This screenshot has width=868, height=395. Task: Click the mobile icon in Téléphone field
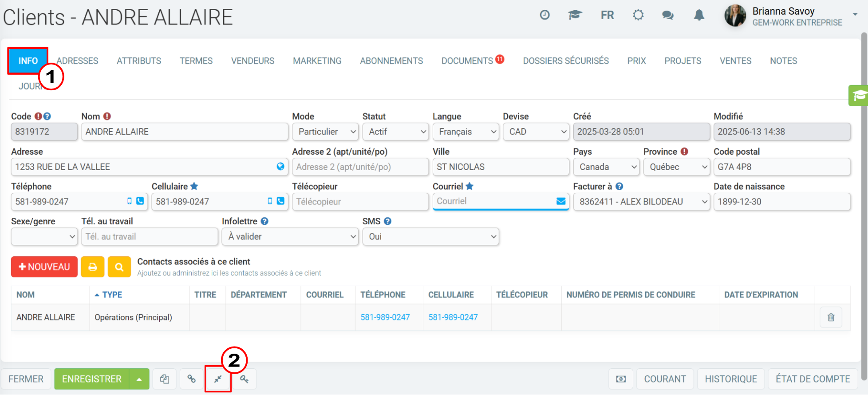pyautogui.click(x=130, y=201)
